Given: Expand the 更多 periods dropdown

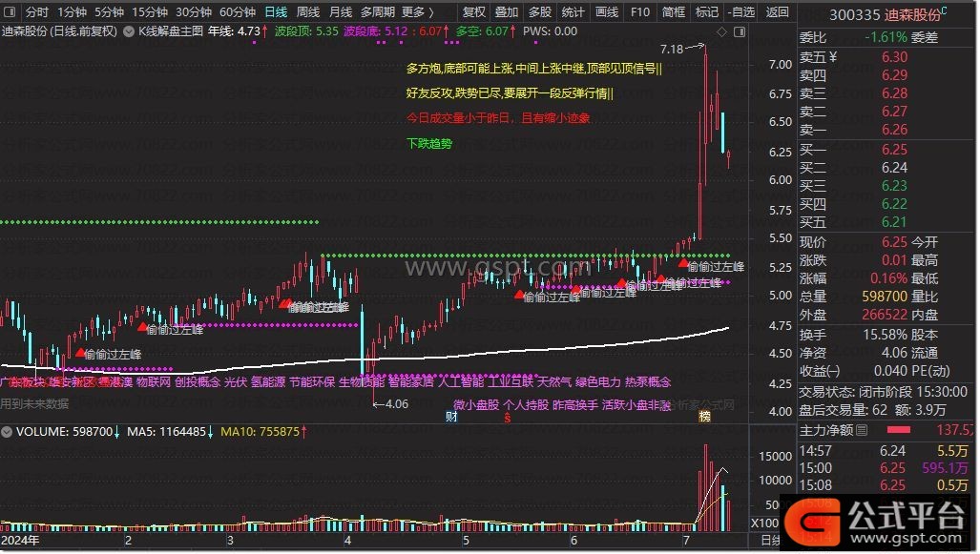Looking at the screenshot, I should click(418, 11).
